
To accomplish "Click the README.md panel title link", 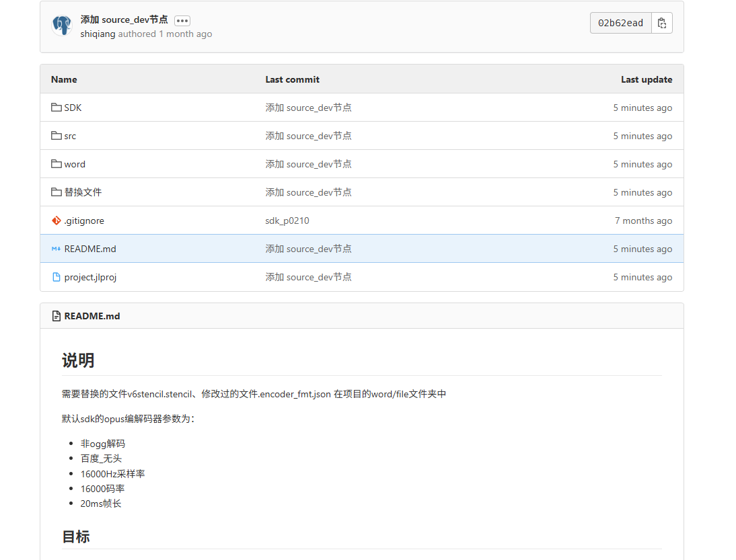I will click(x=92, y=316).
